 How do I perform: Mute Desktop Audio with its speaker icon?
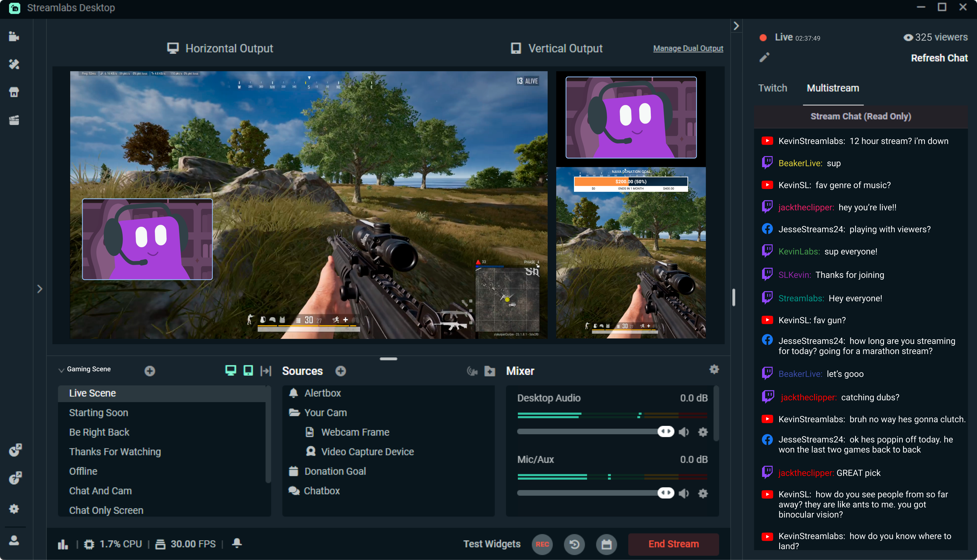684,431
